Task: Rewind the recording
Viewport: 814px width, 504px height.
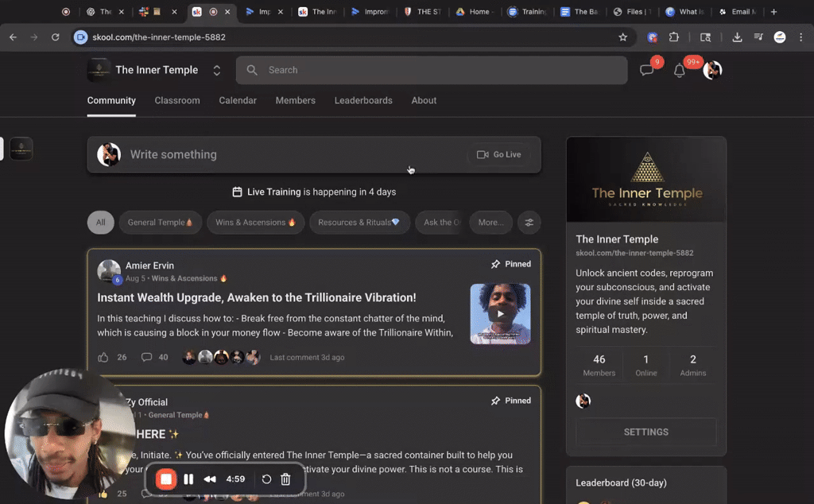Action: 210,479
